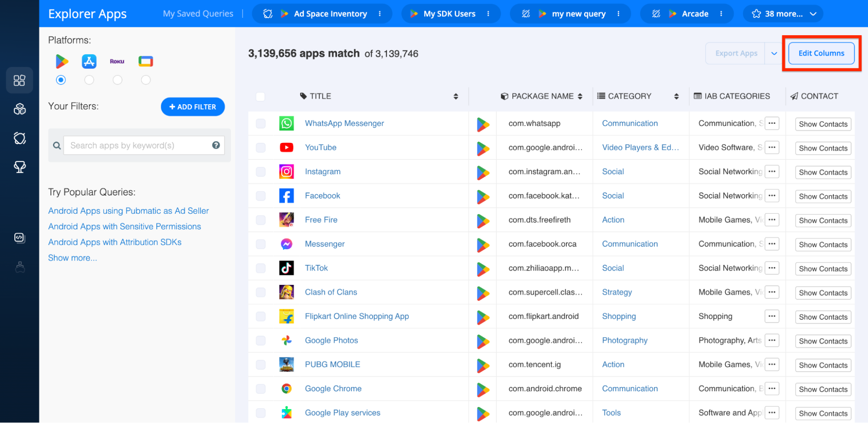Click the Strategy category link
The width and height of the screenshot is (868, 423).
click(617, 292)
